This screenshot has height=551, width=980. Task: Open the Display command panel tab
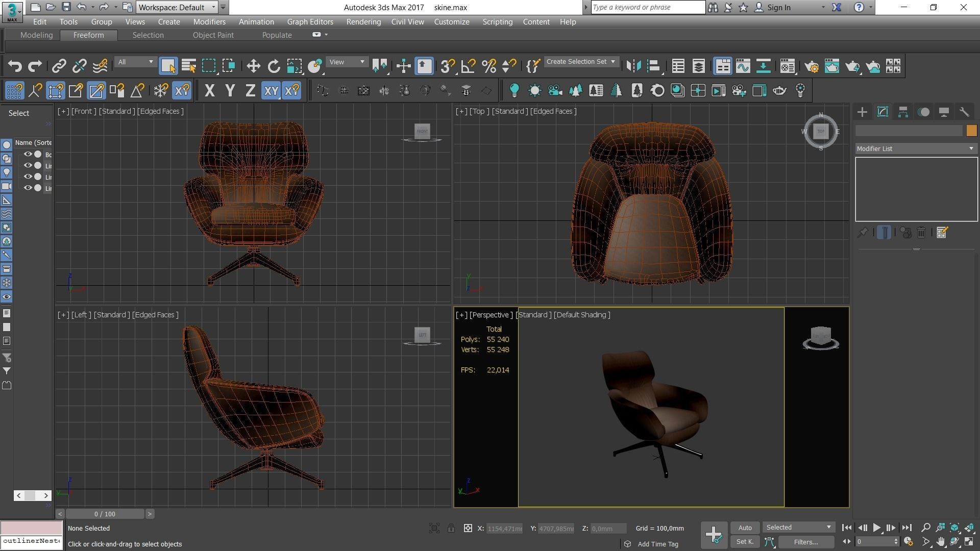pos(944,112)
